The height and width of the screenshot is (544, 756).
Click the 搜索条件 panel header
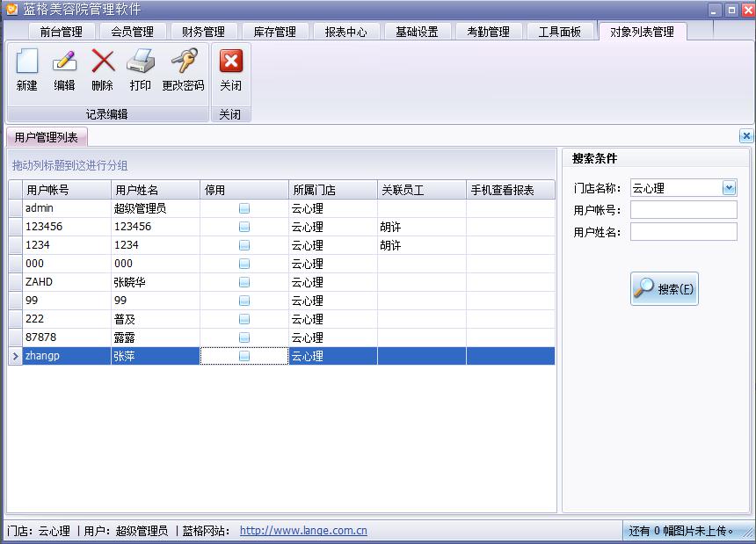[594, 158]
